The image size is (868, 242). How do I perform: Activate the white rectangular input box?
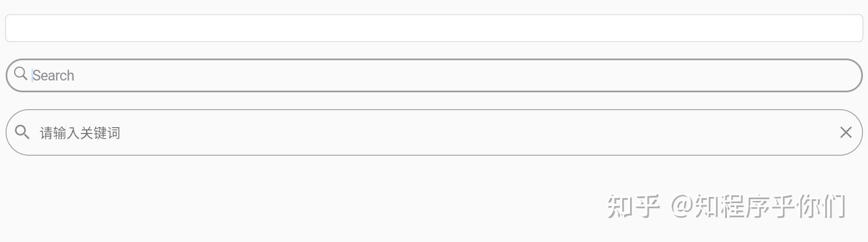click(x=434, y=28)
